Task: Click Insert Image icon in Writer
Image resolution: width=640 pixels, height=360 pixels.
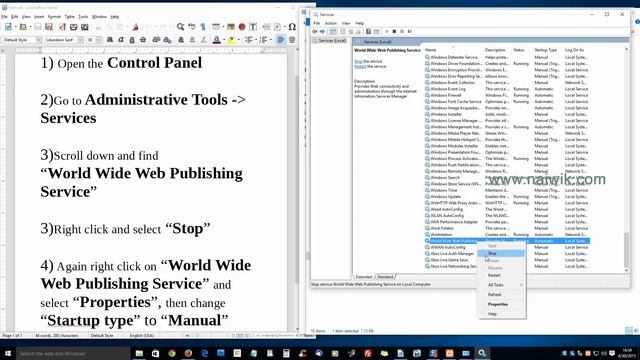Action: (x=231, y=27)
